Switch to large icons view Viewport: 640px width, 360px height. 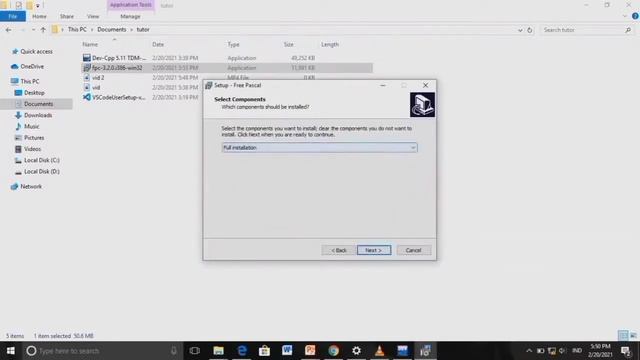coord(633,336)
